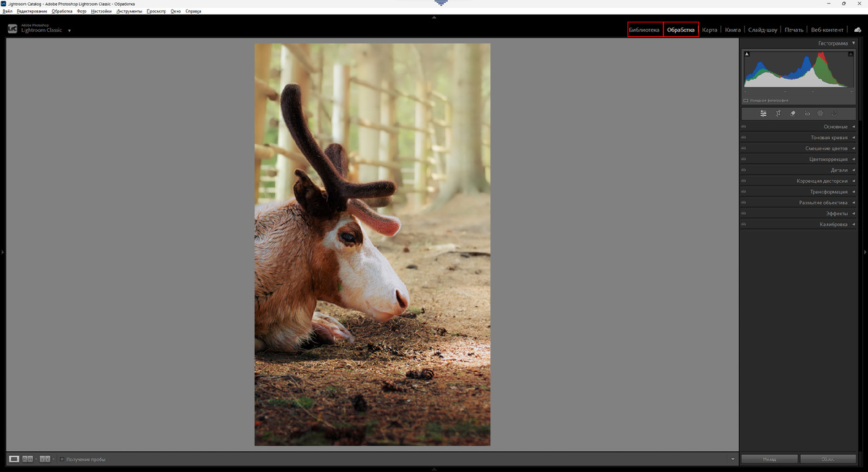Screen dimensions: 868x472
Task: Switch to the Книга module
Action: tap(733, 30)
